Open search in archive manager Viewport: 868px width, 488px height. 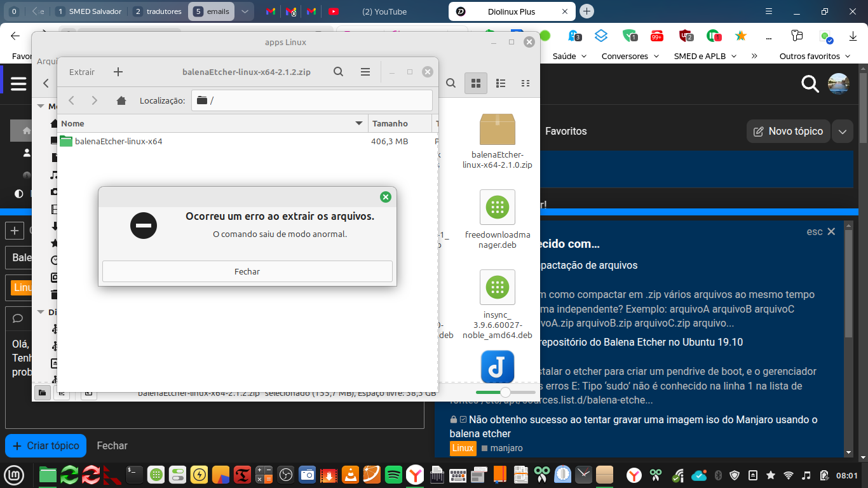click(x=339, y=72)
